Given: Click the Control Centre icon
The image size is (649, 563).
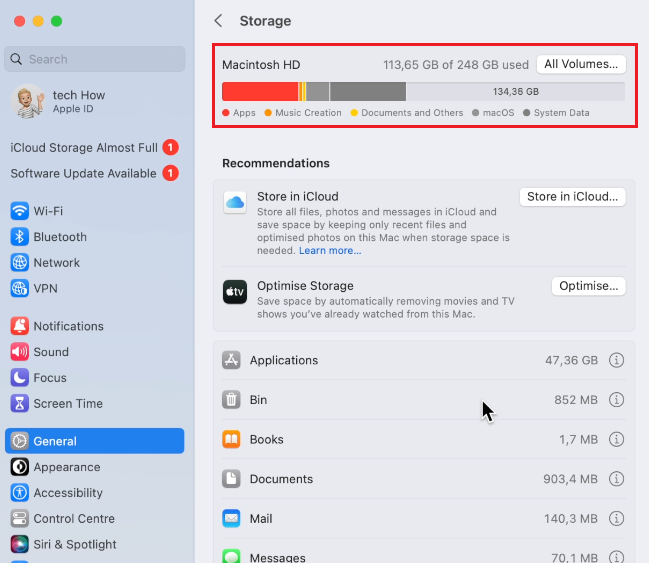Looking at the screenshot, I should point(19,518).
